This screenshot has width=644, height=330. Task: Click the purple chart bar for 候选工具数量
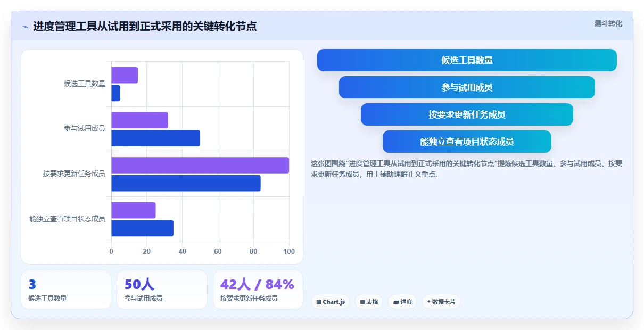click(x=125, y=75)
